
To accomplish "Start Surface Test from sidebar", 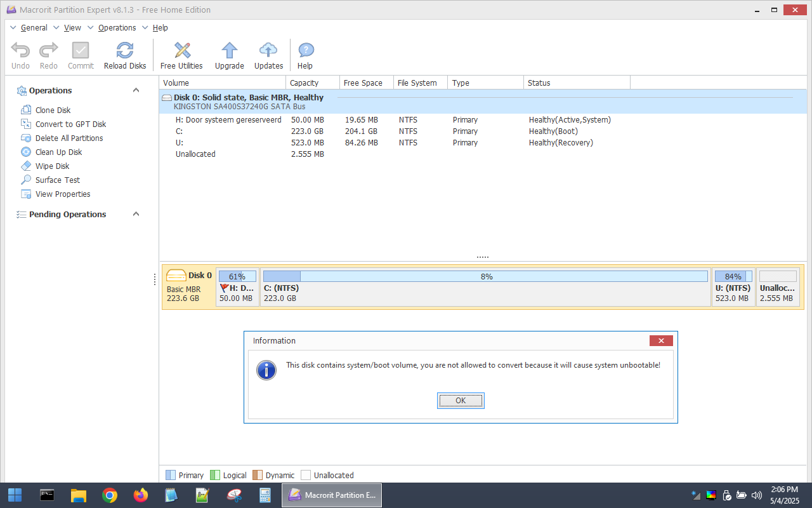I will click(58, 180).
